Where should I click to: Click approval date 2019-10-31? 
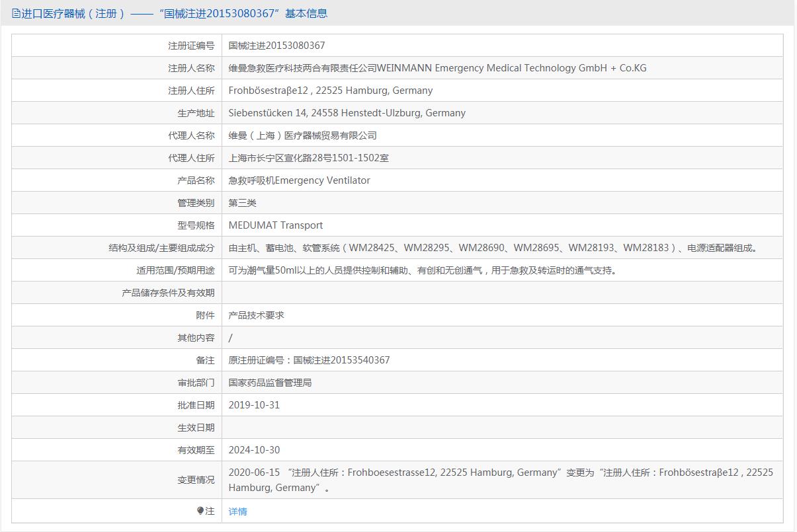pyautogui.click(x=254, y=405)
